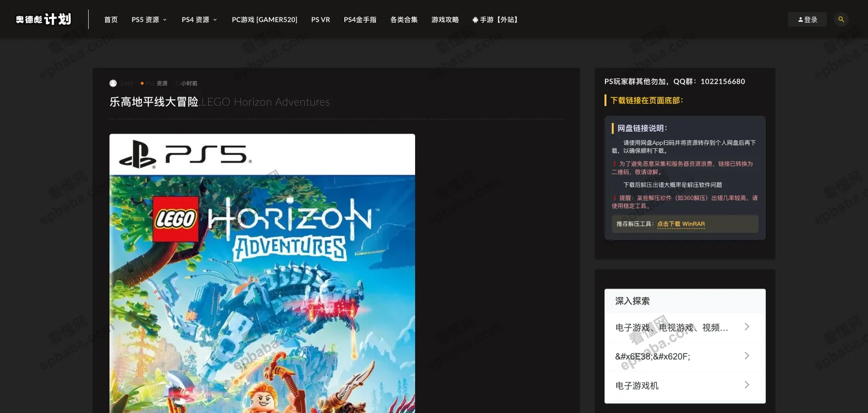The width and height of the screenshot is (868, 413).
Task: Open 手游【外站】 menu link
Action: click(x=496, y=19)
